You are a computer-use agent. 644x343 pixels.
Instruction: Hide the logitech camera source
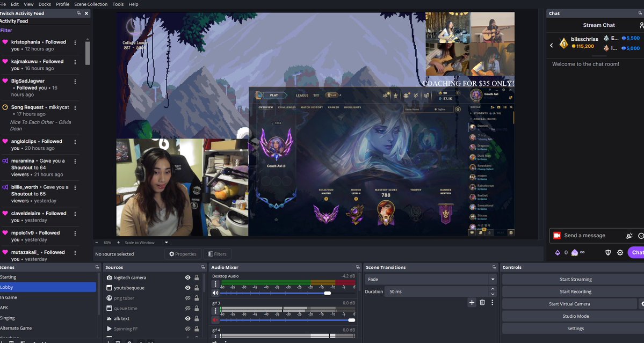click(187, 278)
